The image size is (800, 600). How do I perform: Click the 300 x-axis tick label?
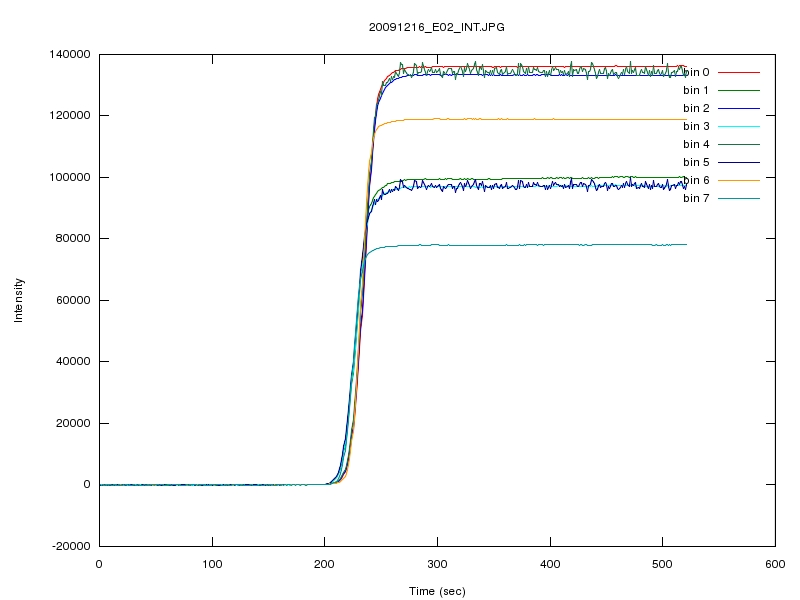[x=437, y=564]
